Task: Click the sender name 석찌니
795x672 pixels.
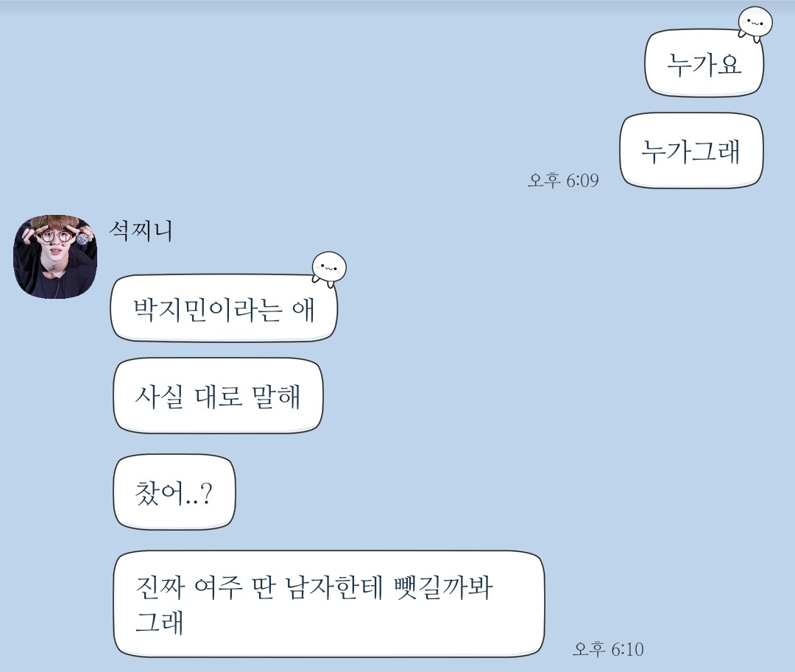Action: (x=141, y=231)
